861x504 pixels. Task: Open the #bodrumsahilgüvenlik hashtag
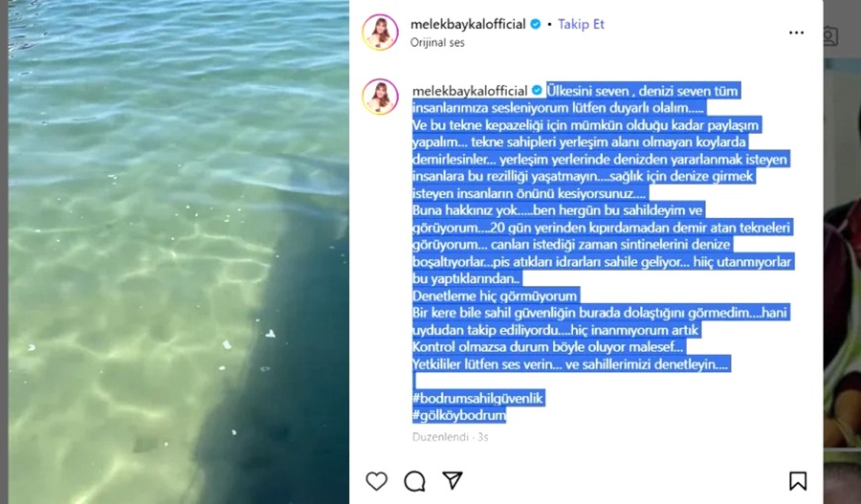(477, 398)
